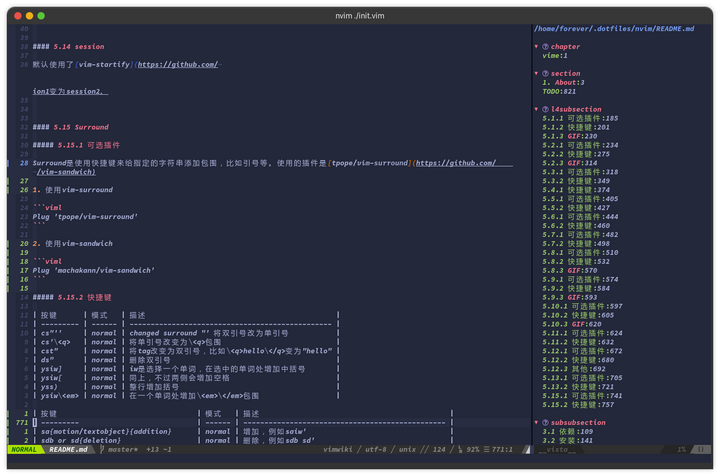Collapse the subsubsection group in tagbar
720x476 pixels.
point(536,422)
